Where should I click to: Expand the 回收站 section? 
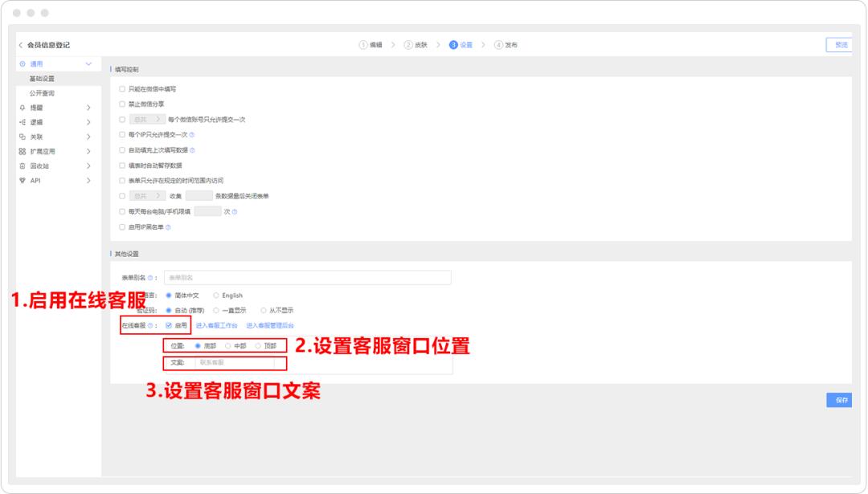pyautogui.click(x=88, y=166)
